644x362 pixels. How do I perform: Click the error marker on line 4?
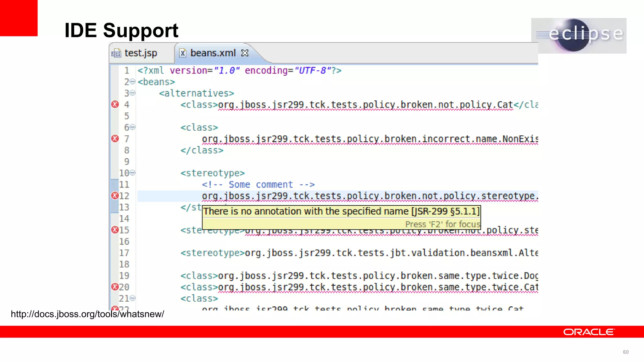(x=115, y=104)
